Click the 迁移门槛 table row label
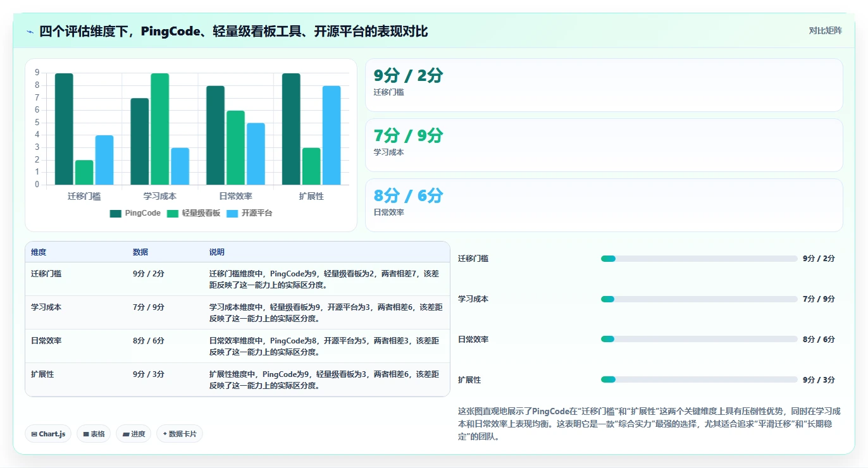The image size is (868, 468). pos(46,274)
